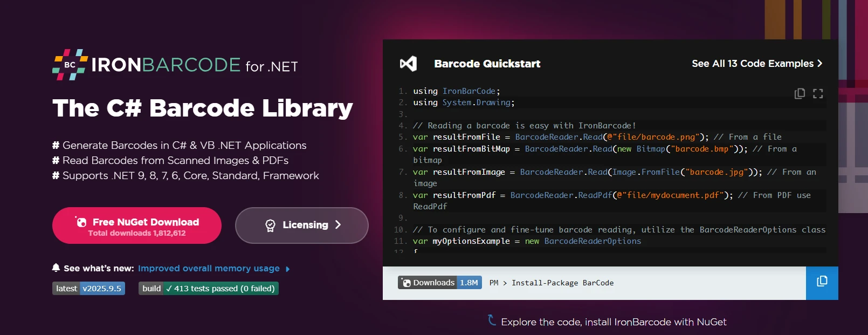Click the NuGet icon in the download button
Image resolution: width=868 pixels, height=335 pixels.
tap(81, 222)
